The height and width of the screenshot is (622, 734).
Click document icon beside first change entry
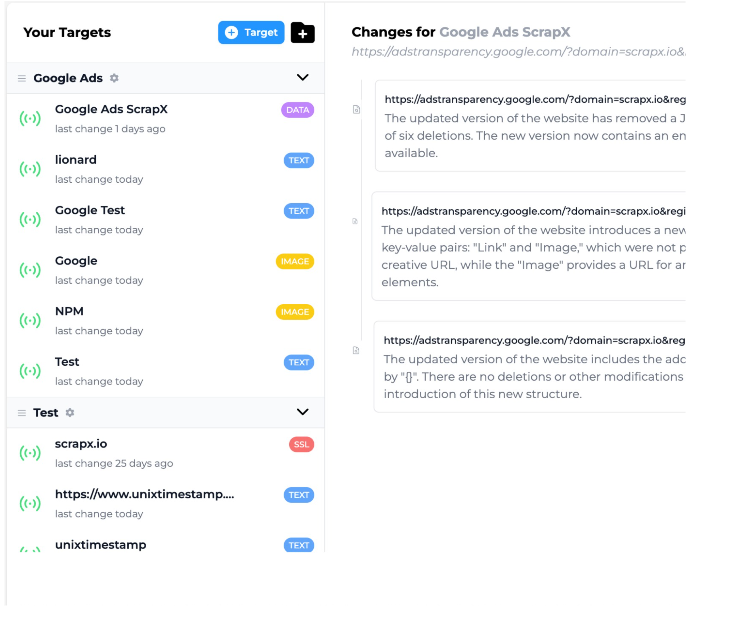click(x=356, y=110)
